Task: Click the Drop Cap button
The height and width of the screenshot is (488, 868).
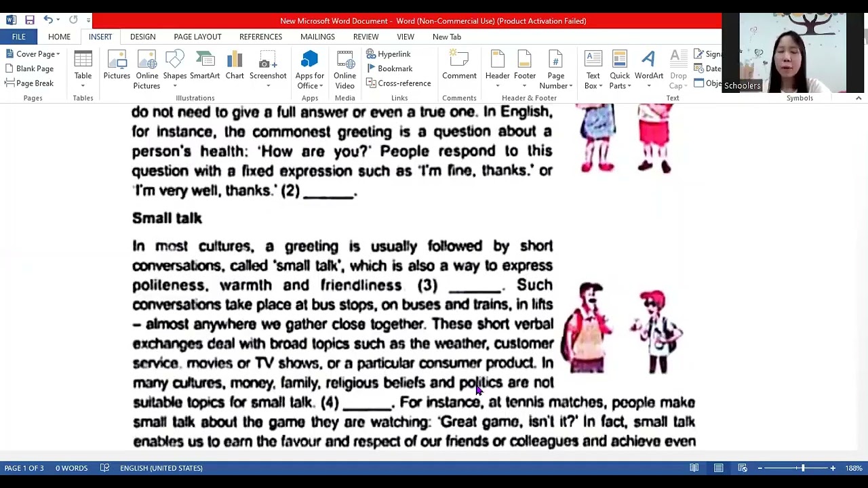Action: click(677, 69)
